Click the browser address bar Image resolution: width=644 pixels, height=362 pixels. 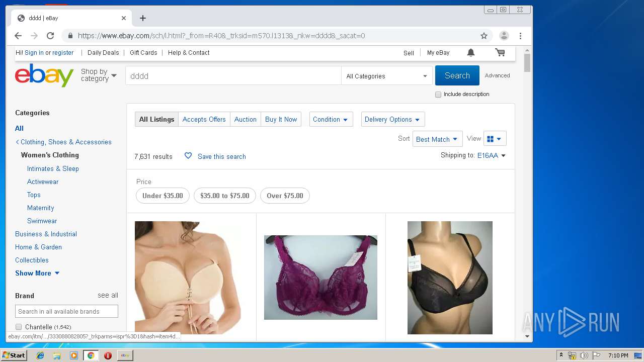276,36
